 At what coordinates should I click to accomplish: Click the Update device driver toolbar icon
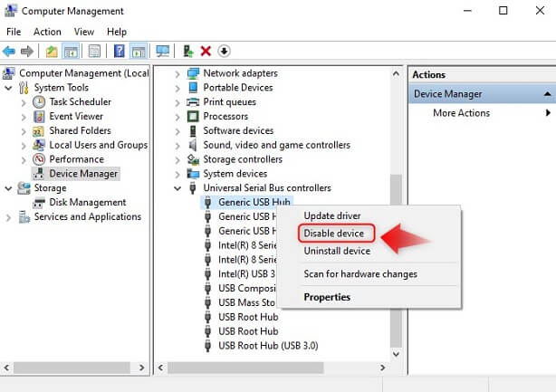188,52
